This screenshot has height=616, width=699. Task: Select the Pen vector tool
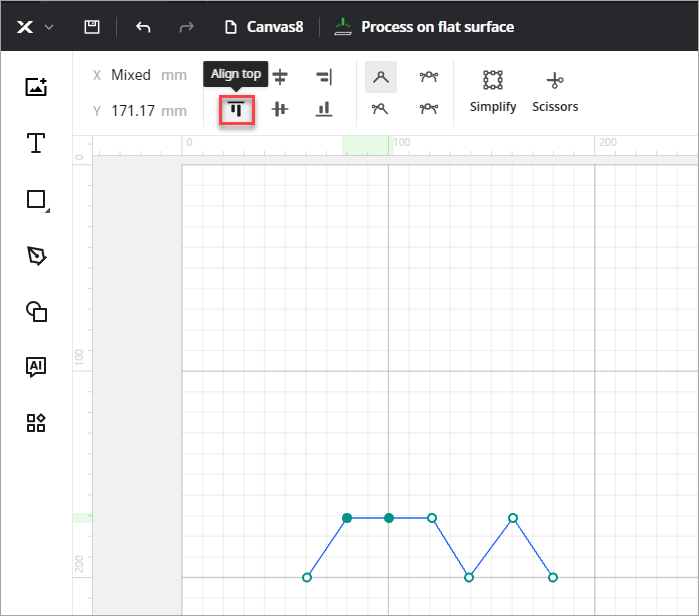pos(36,256)
